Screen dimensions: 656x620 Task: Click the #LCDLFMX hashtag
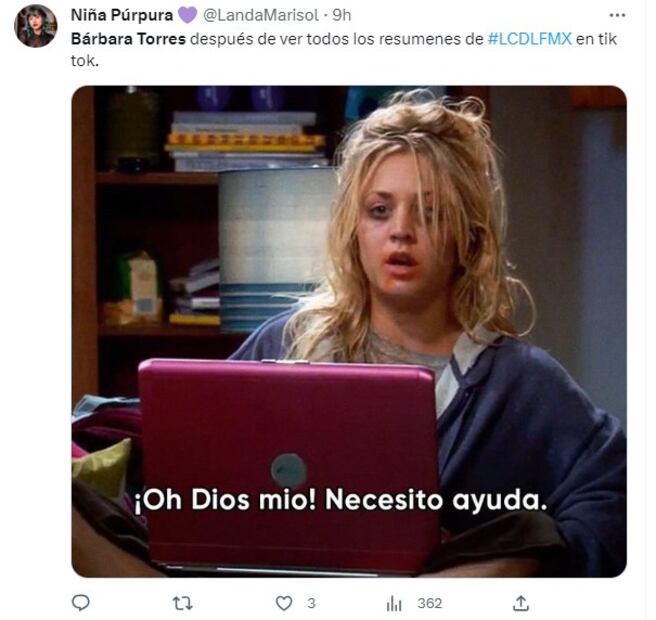pyautogui.click(x=530, y=39)
